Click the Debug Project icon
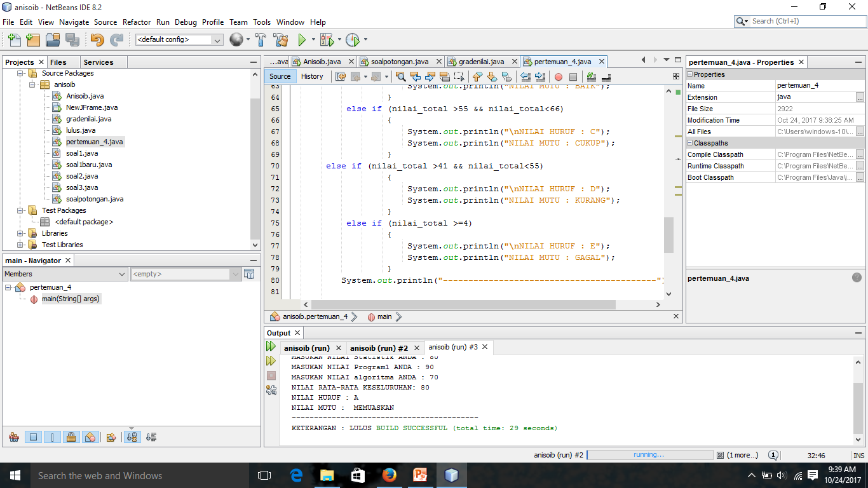Screen dimensions: 868x488 click(x=327, y=39)
